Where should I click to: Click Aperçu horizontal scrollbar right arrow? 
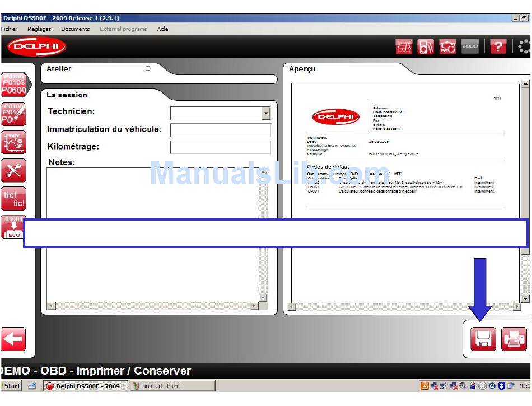click(x=517, y=307)
